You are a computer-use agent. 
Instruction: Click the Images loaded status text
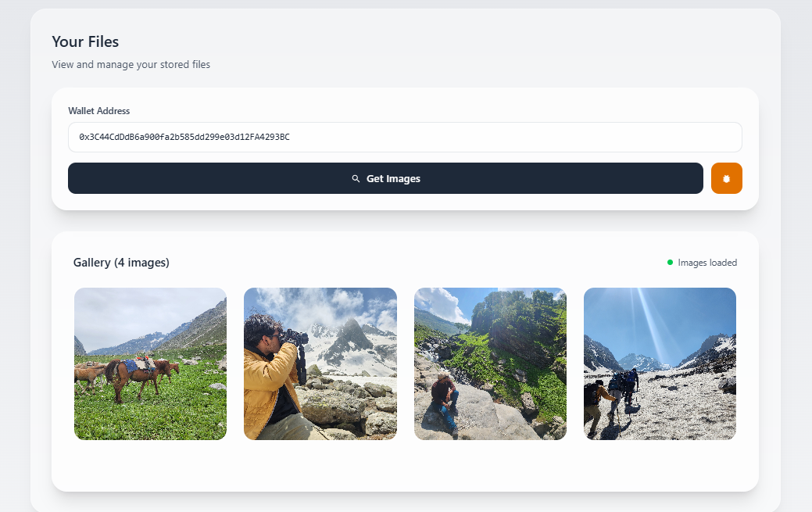(706, 263)
